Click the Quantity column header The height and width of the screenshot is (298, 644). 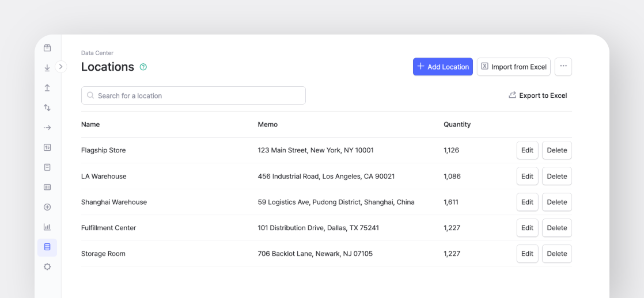(x=457, y=124)
